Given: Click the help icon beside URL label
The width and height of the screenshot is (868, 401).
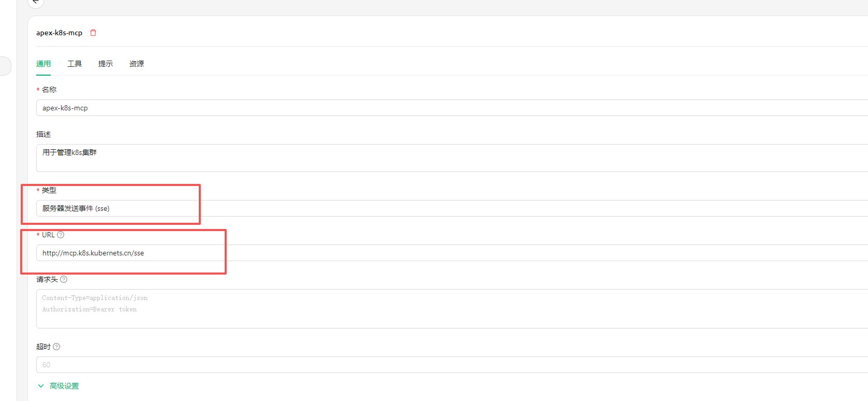Looking at the screenshot, I should click(61, 235).
